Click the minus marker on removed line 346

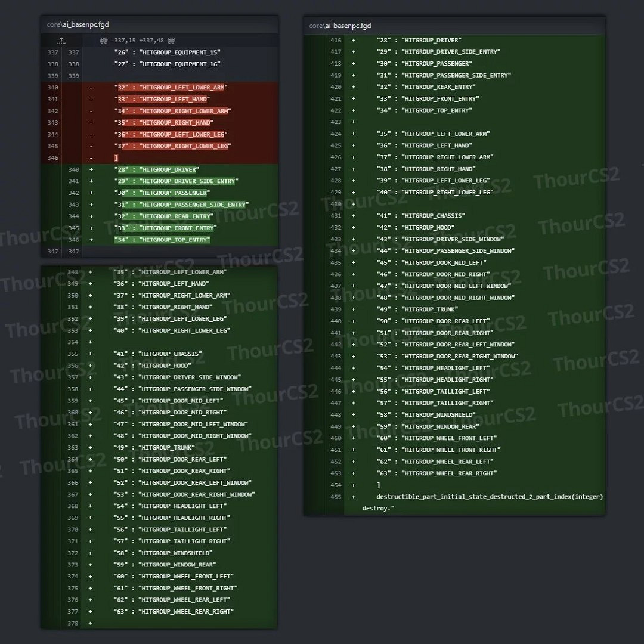pyautogui.click(x=91, y=158)
